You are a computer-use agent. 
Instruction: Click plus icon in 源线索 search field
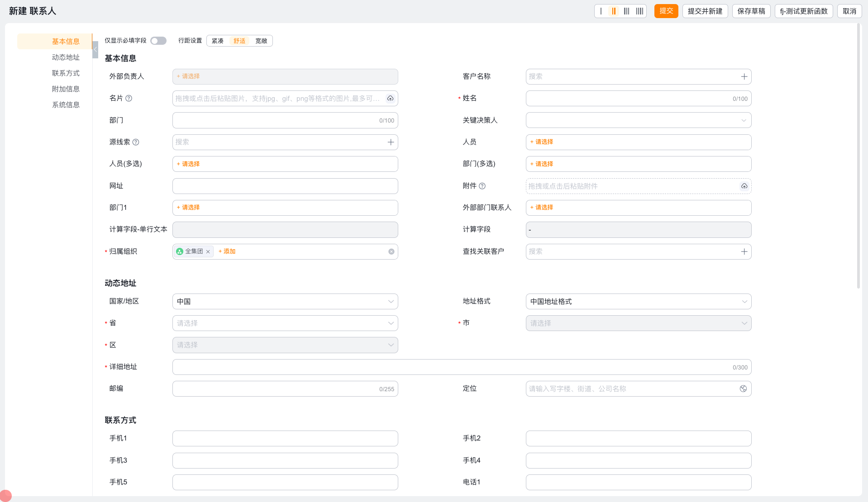[391, 142]
